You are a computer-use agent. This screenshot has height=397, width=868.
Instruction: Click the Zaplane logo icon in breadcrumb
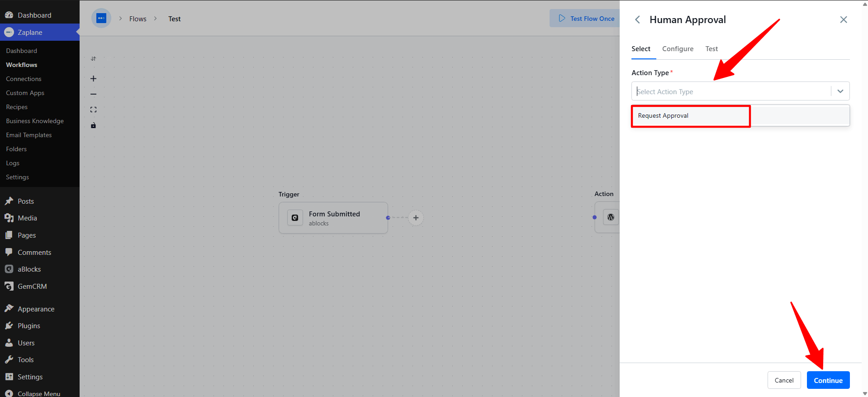[101, 19]
